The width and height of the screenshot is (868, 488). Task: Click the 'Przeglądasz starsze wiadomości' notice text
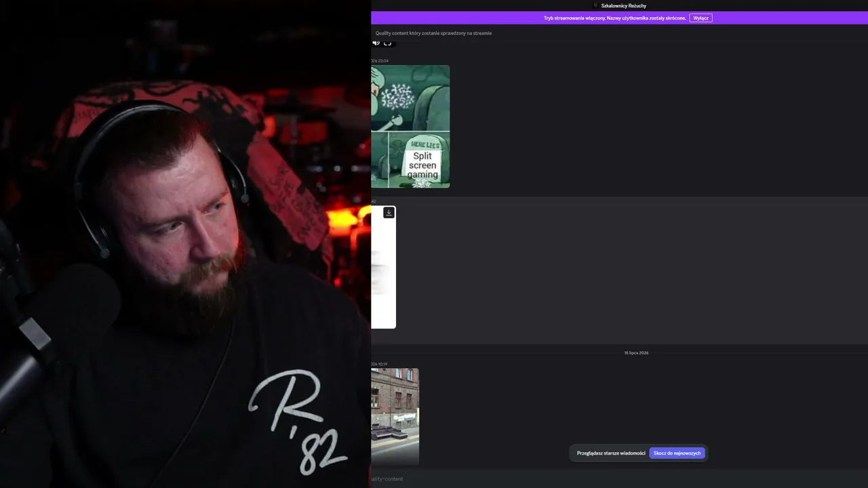(x=611, y=453)
